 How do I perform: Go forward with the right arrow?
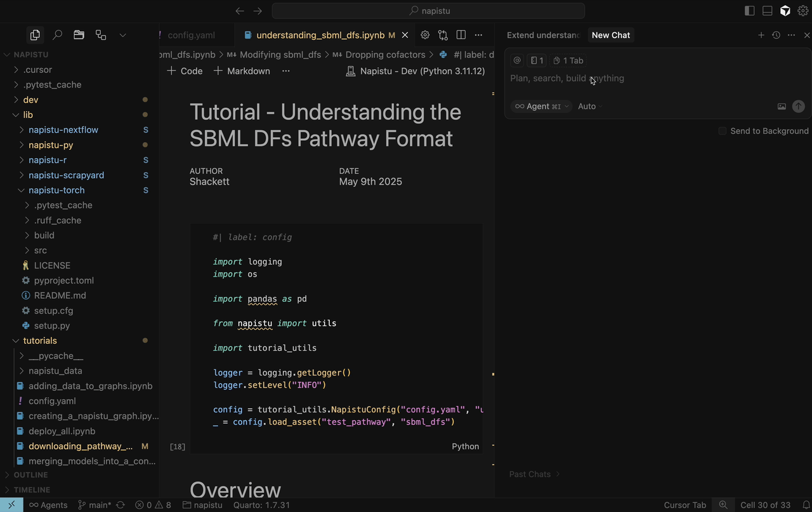click(x=258, y=11)
